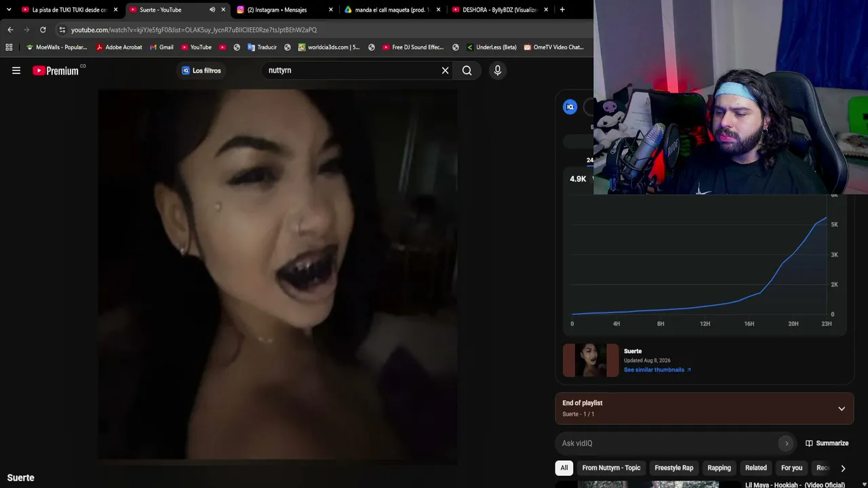
Task: Open the site information icon in address bar
Action: coord(62,30)
